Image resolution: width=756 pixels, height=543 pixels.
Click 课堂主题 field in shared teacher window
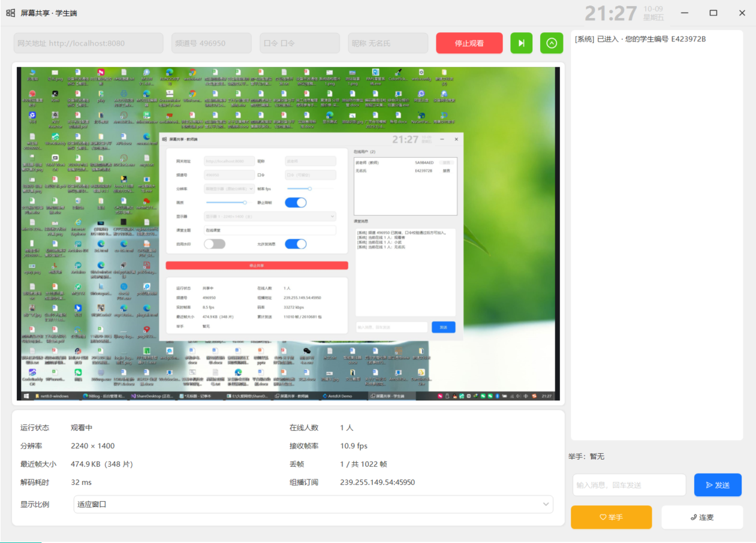coord(270,230)
